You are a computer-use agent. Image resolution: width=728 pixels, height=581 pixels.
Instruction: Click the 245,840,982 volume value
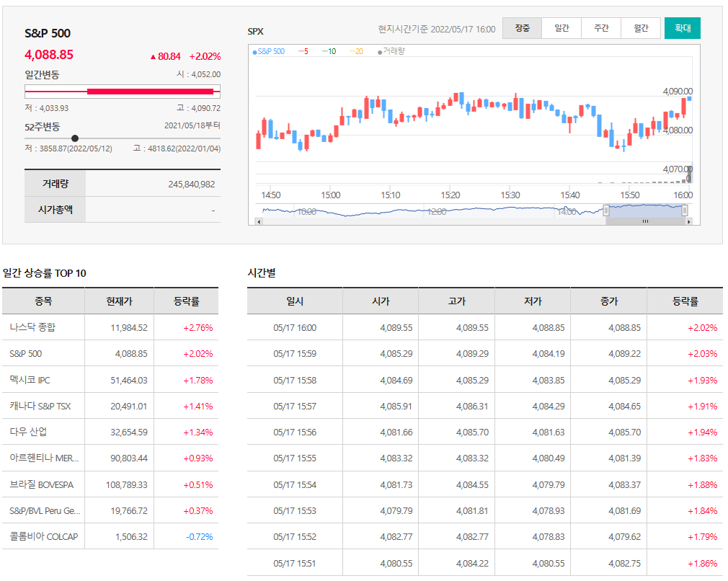coord(191,185)
